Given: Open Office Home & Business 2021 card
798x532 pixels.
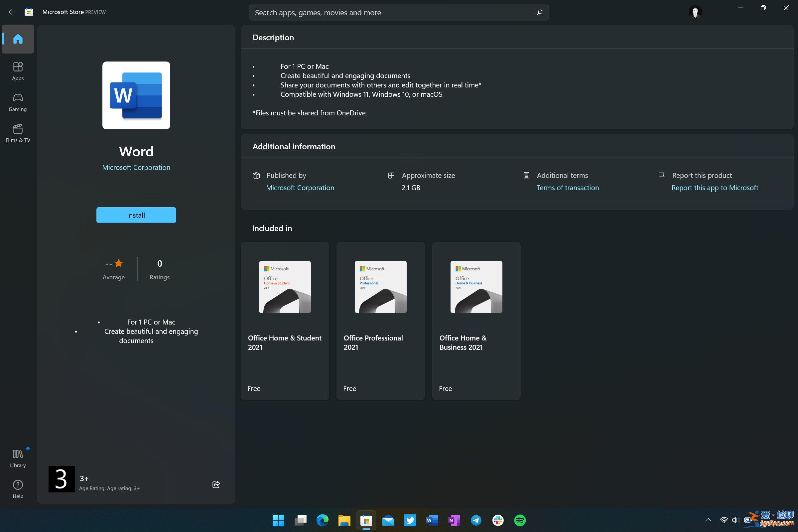Looking at the screenshot, I should 476,320.
